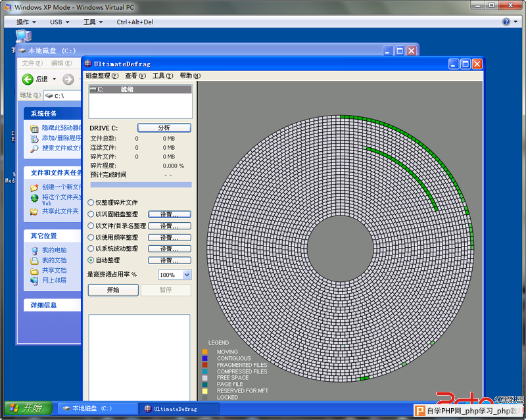
Task: Click the 分析 analyze button
Action: tap(164, 128)
